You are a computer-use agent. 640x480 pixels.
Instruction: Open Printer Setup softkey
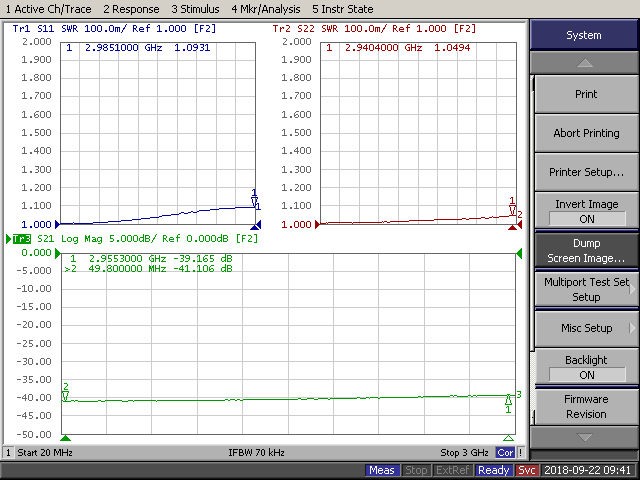point(586,172)
